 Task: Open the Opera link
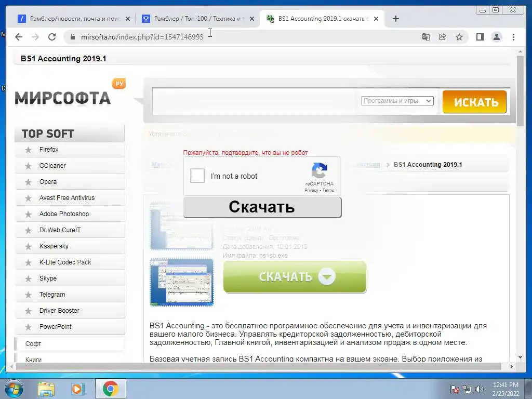point(48,182)
